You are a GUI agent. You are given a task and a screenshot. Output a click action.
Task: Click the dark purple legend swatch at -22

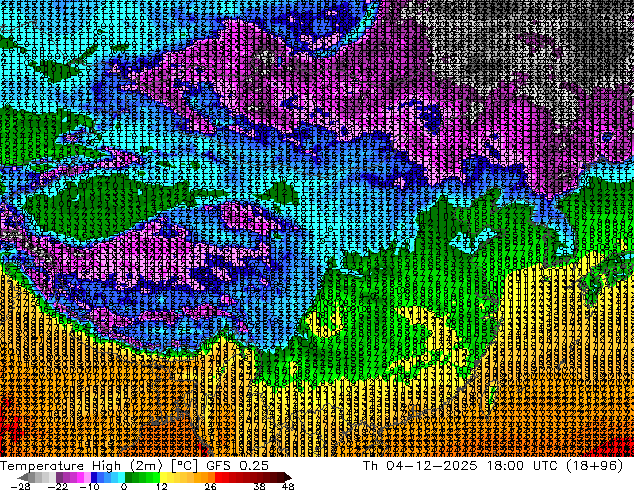[59, 477]
